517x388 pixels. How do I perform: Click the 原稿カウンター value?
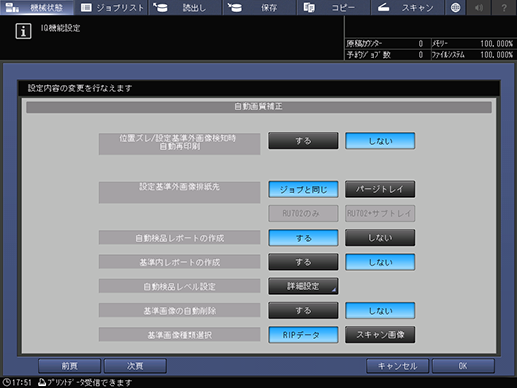pos(421,44)
